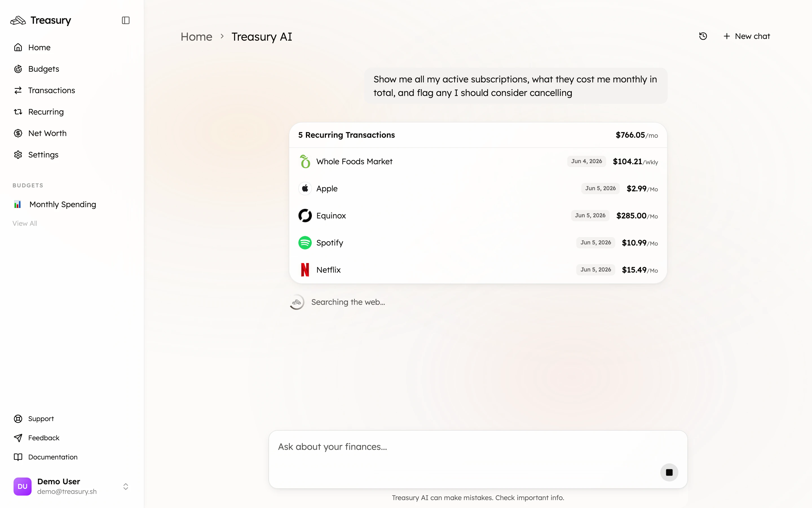This screenshot has width=812, height=508.
Task: Click the Searching the web status text
Action: [x=348, y=302]
